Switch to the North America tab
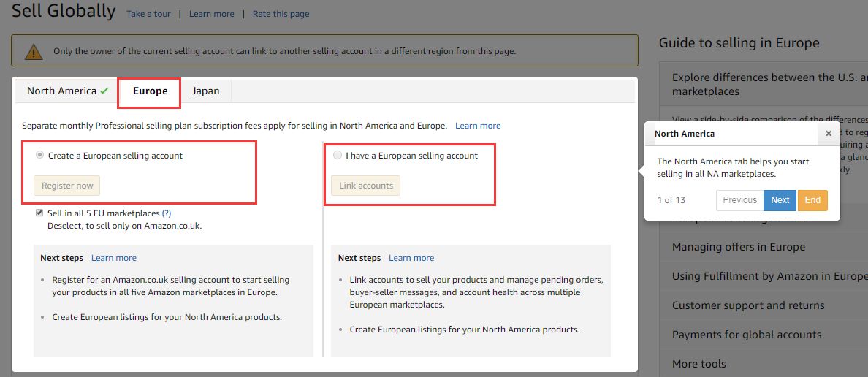The height and width of the screenshot is (377, 868). point(67,91)
